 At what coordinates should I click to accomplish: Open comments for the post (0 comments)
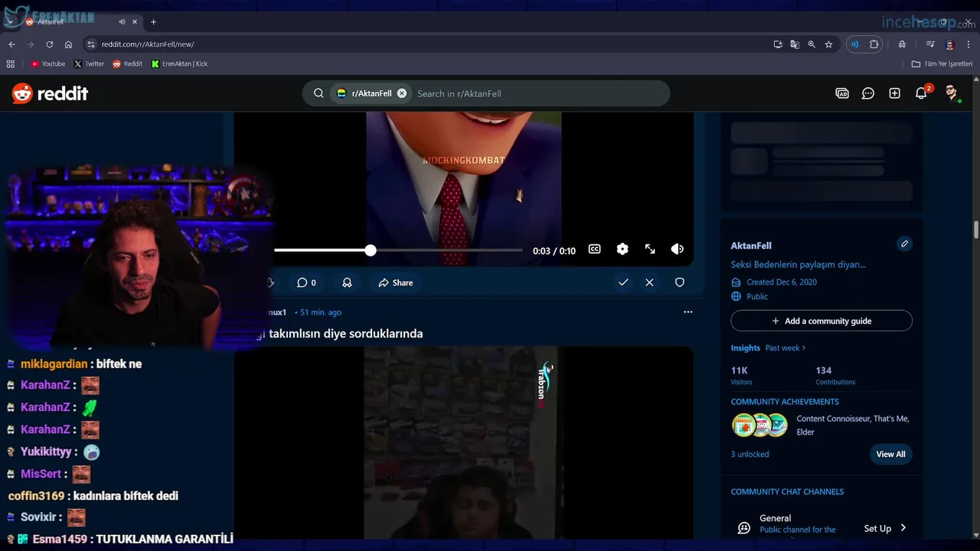(306, 282)
